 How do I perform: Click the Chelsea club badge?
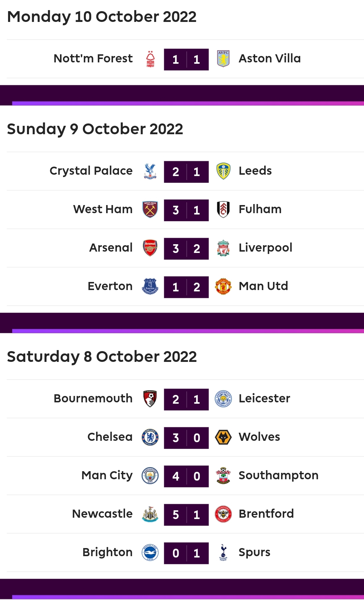click(x=150, y=437)
